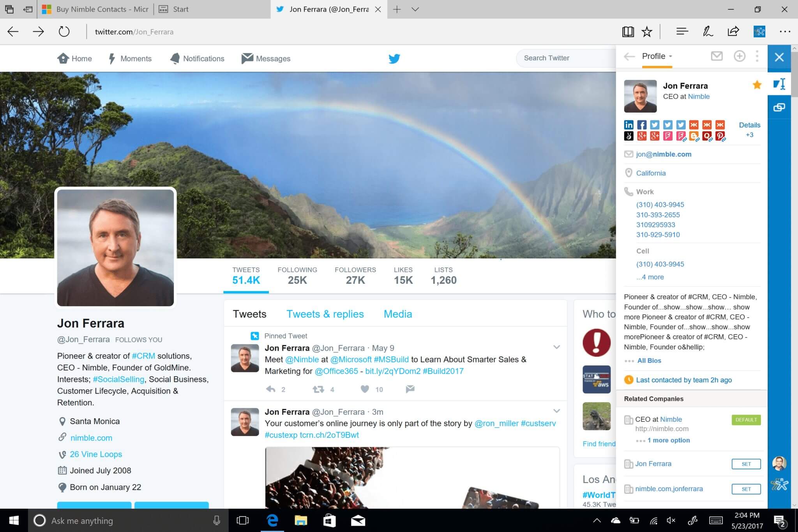Click the plus circle icon in Nimble panel
The width and height of the screenshot is (798, 532).
pyautogui.click(x=739, y=57)
